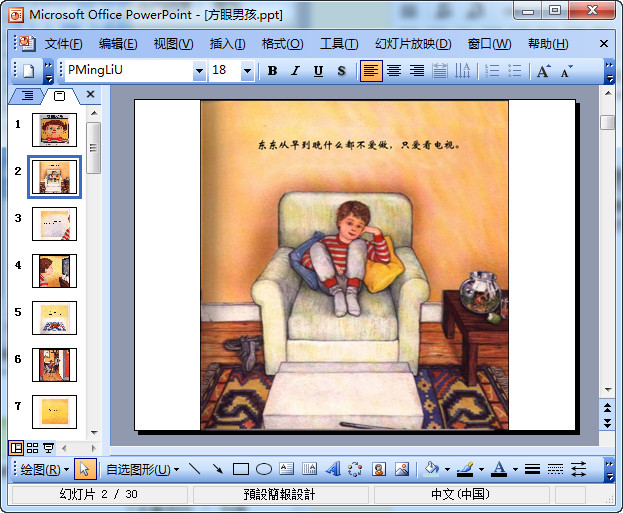Open the 窗口(W) menu
The height and width of the screenshot is (513, 623).
[490, 43]
